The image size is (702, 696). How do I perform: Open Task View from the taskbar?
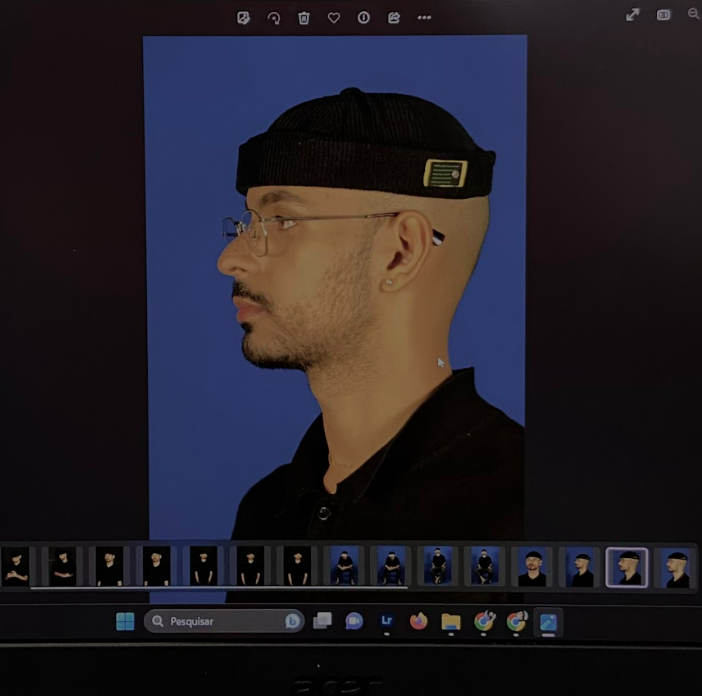pyautogui.click(x=322, y=621)
